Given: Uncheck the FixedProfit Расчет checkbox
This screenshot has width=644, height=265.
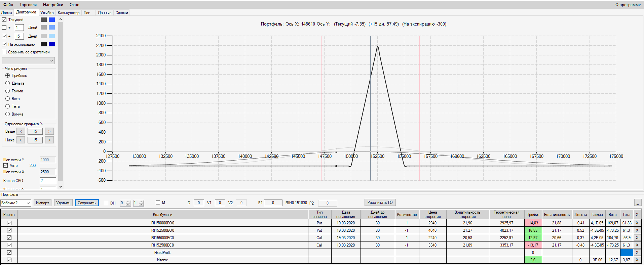Looking at the screenshot, I should pos(9,253).
